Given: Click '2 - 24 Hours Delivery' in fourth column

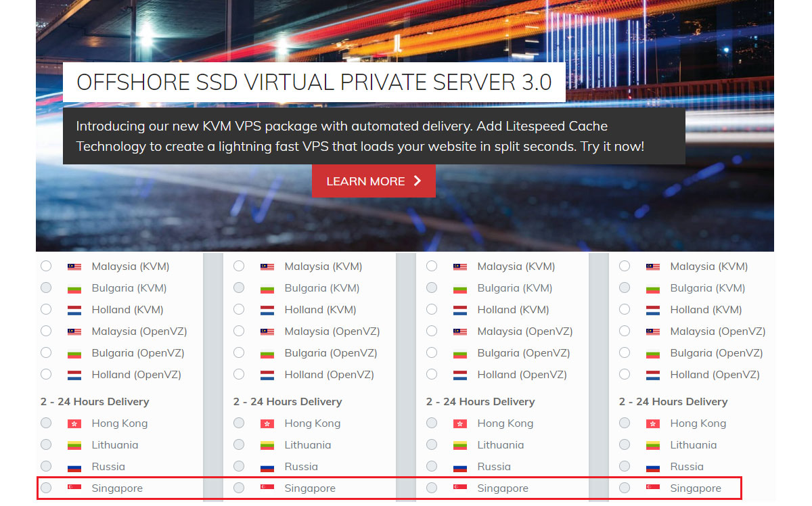Looking at the screenshot, I should [673, 402].
